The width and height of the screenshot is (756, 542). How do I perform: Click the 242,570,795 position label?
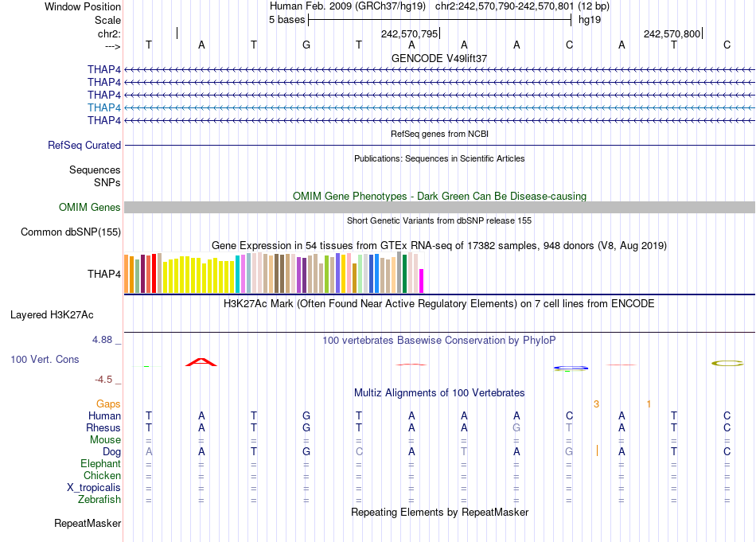pyautogui.click(x=409, y=33)
